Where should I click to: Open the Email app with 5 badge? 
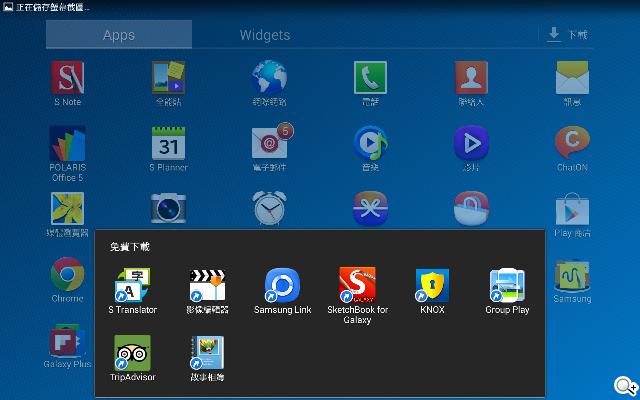(271, 141)
